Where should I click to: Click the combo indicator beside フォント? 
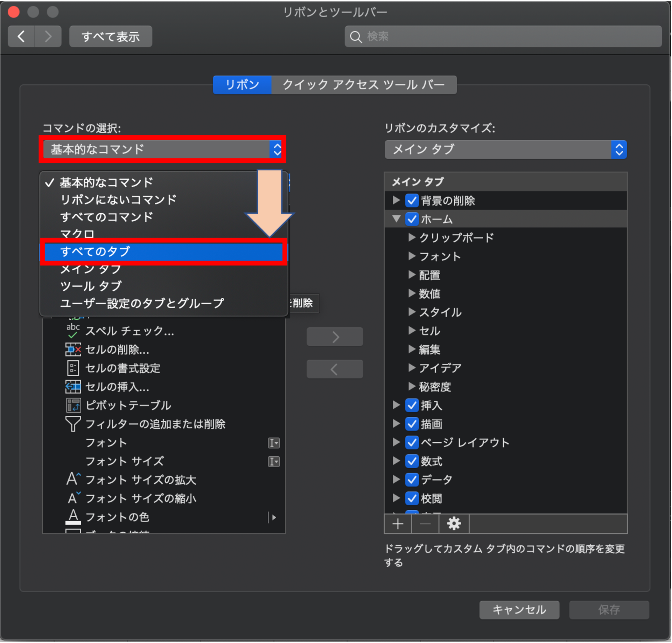[274, 443]
